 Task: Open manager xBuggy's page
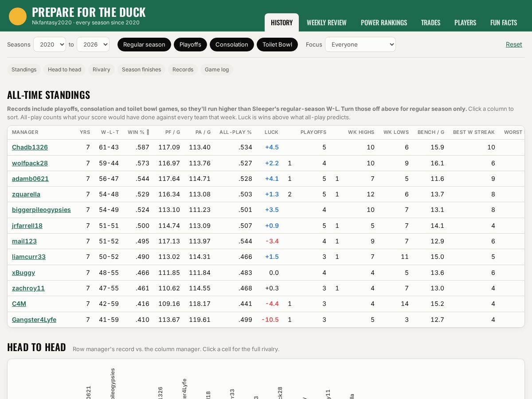click(x=23, y=273)
